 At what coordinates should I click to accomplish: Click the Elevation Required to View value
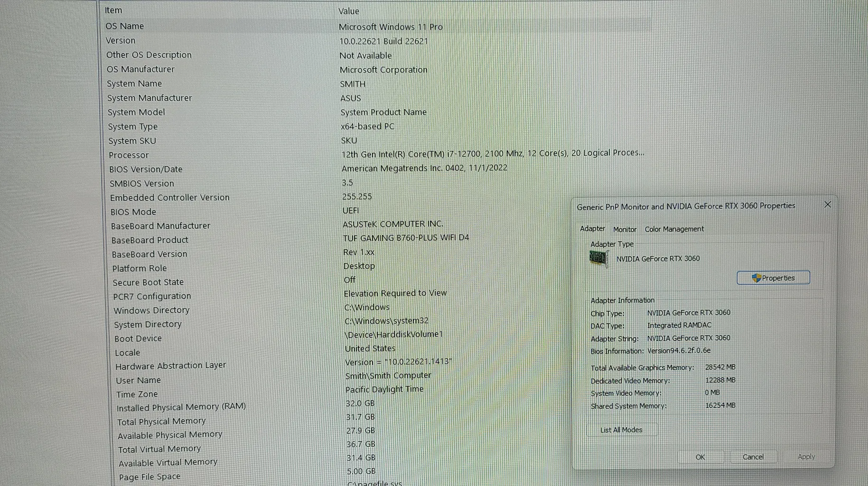395,293
